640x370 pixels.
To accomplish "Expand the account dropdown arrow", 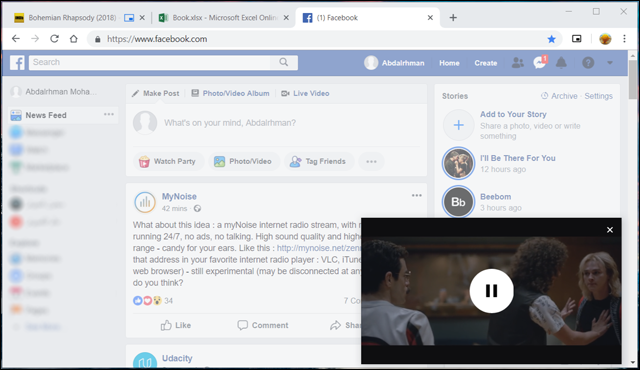I will pos(610,63).
